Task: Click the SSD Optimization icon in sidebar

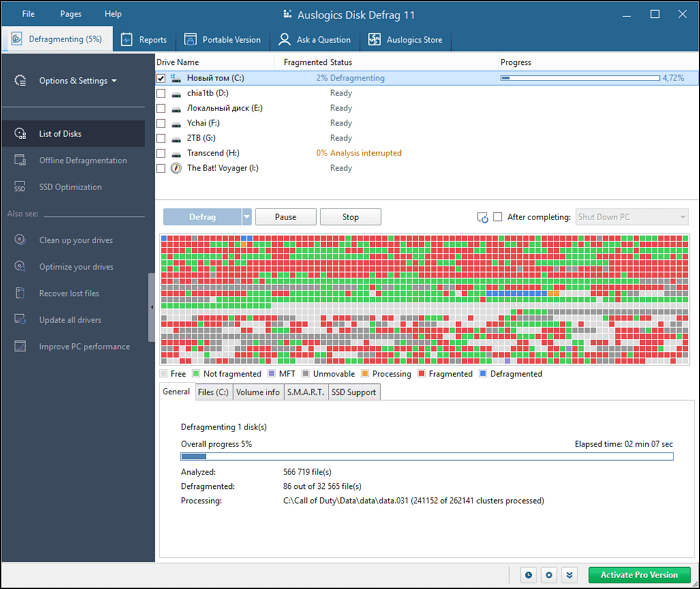Action: (x=19, y=187)
